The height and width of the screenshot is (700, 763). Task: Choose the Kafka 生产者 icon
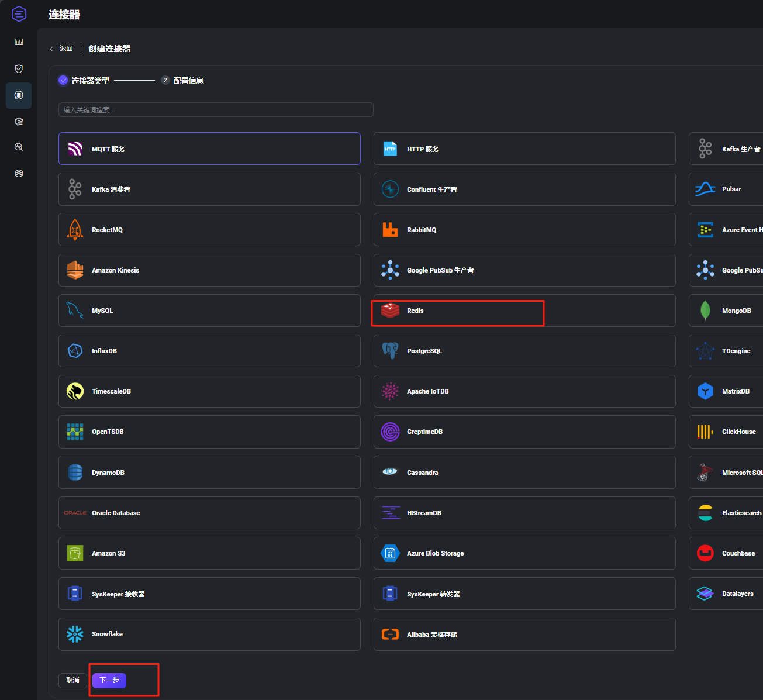point(705,149)
